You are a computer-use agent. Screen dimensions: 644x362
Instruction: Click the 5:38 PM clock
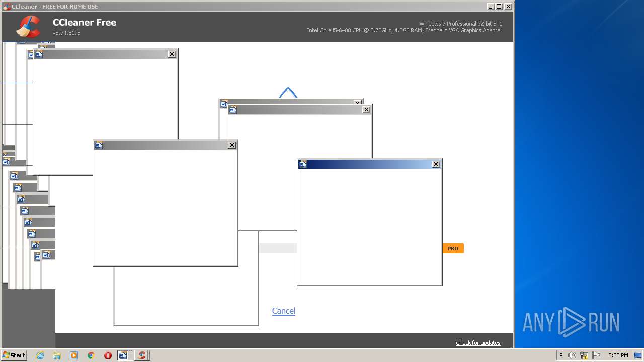click(x=618, y=355)
